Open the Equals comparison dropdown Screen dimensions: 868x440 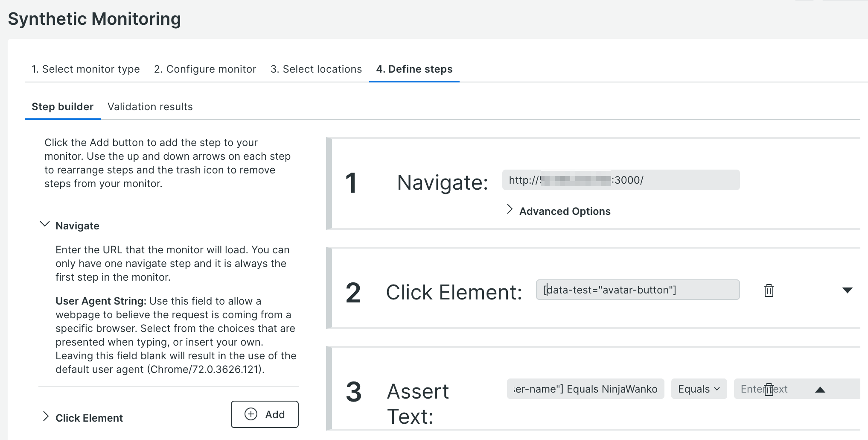[699, 389]
